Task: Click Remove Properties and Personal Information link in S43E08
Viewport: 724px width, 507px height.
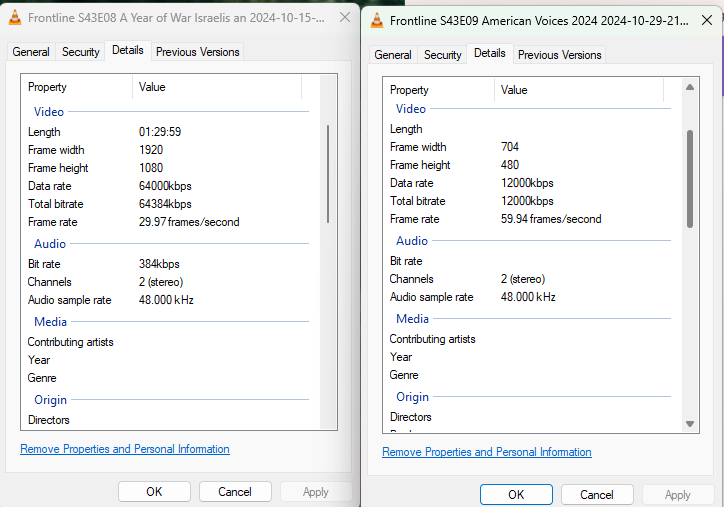Action: coord(125,450)
